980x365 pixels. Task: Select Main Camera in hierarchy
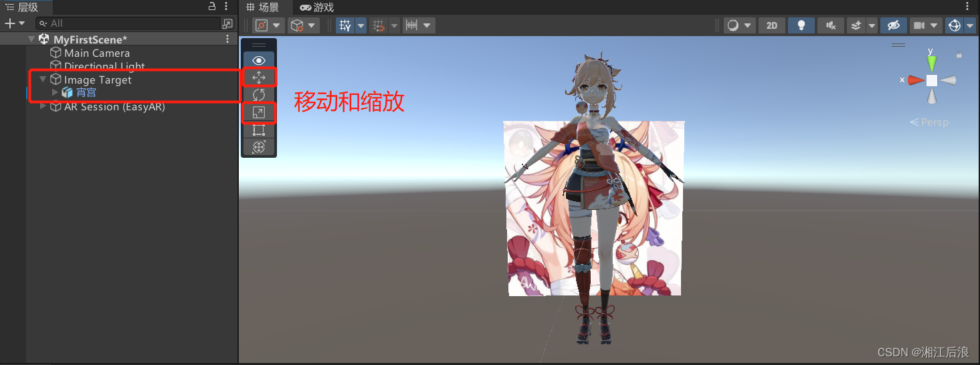[x=97, y=53]
